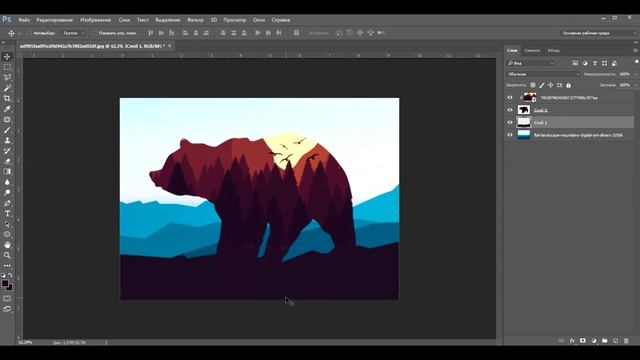The image size is (640, 360).
Task: Enable the Показать упр. элем. checkbox
Action: click(95, 33)
